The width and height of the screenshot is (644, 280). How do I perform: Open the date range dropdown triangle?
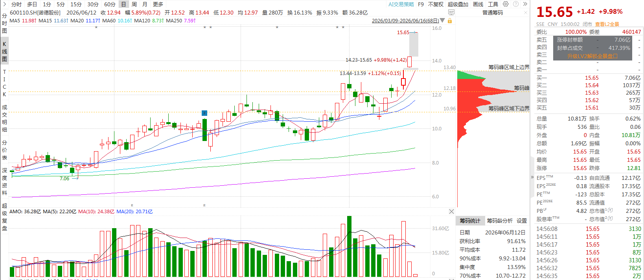pos(442,20)
